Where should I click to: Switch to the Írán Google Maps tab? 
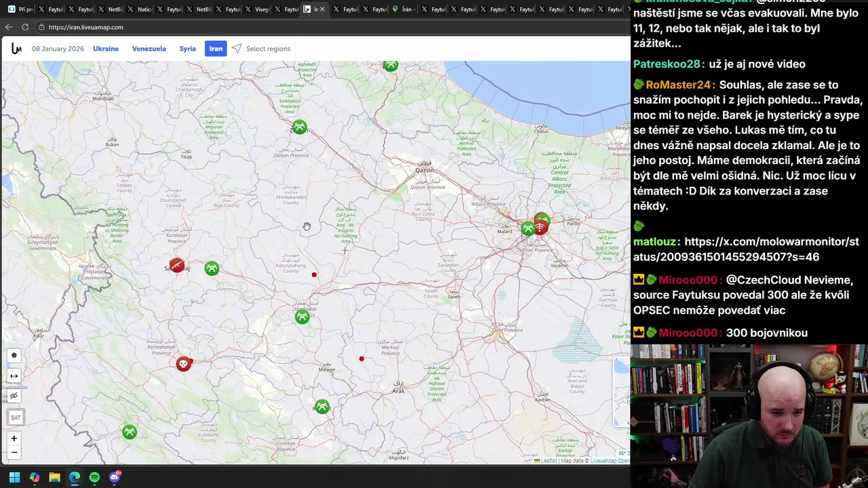(x=403, y=9)
